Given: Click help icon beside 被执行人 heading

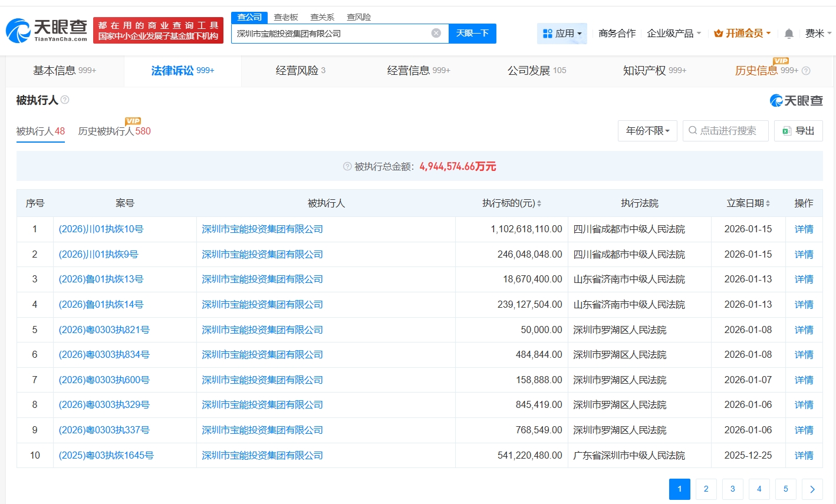Looking at the screenshot, I should point(65,100).
